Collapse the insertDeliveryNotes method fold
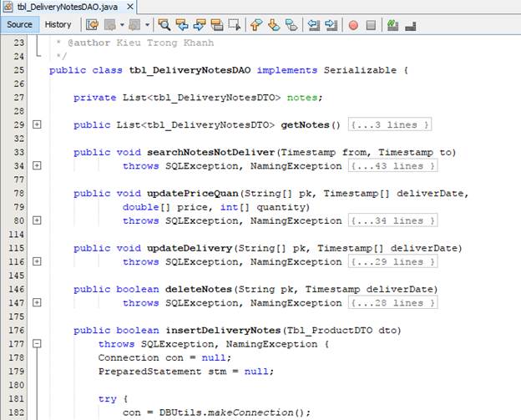The height and width of the screenshot is (420, 521). tap(37, 343)
